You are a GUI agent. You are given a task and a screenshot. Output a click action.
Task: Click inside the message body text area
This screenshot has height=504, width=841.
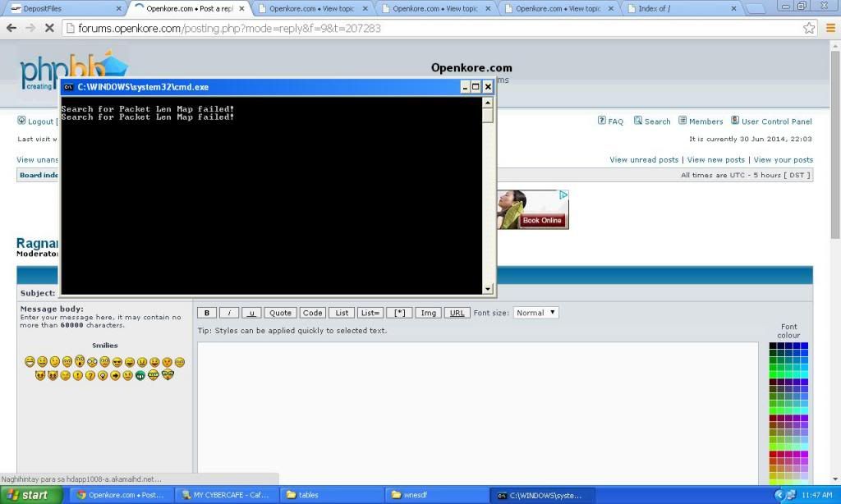point(477,413)
